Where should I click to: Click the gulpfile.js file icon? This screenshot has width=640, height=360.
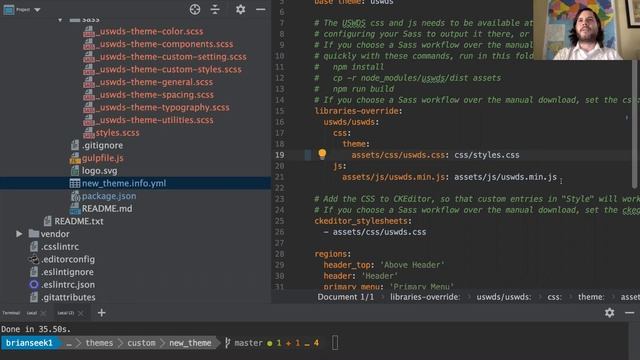pyautogui.click(x=75, y=158)
